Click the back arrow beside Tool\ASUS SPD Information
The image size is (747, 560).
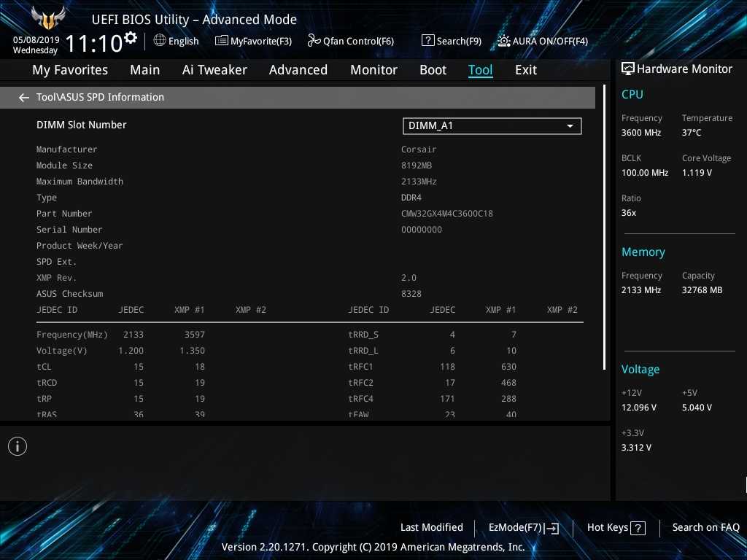[x=24, y=98]
